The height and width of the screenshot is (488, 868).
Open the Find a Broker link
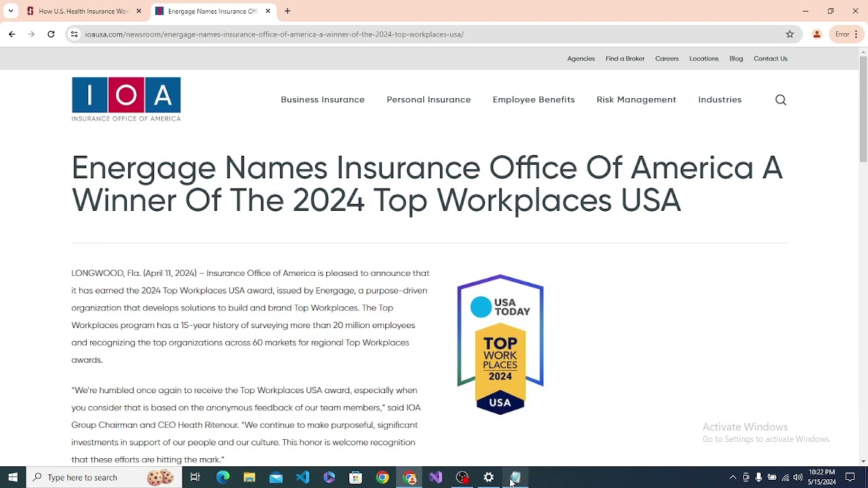point(625,58)
